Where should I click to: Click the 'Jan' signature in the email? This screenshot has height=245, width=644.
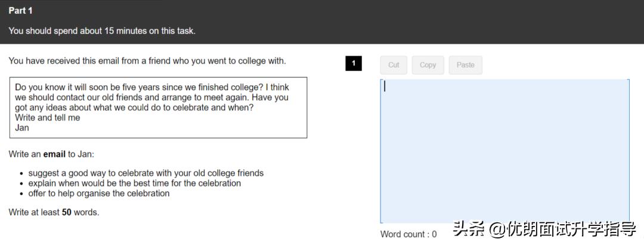(22, 128)
